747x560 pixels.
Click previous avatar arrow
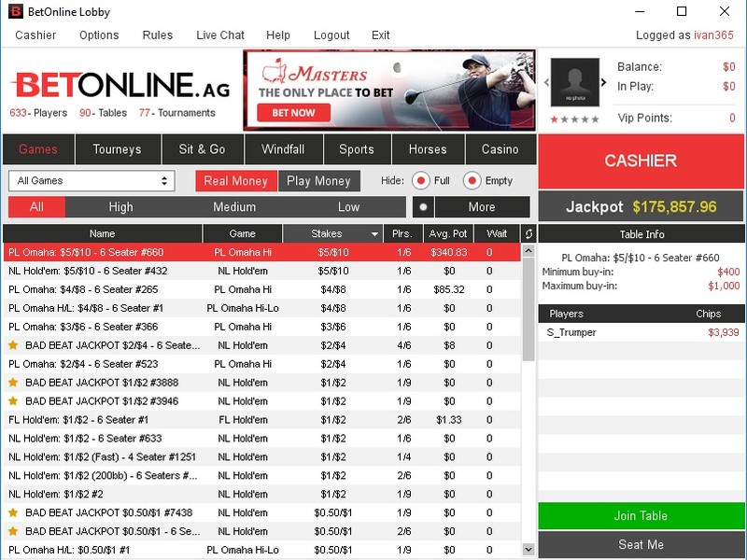pos(546,82)
